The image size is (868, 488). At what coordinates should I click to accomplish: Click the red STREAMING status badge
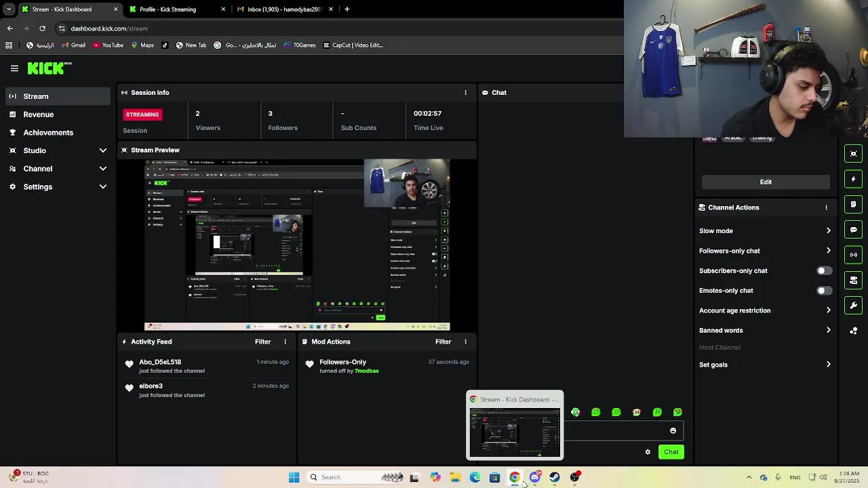coord(142,115)
